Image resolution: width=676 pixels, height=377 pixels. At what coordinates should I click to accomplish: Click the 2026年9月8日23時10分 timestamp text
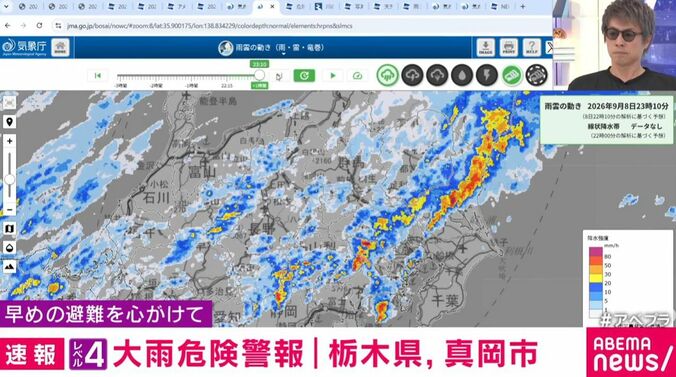[x=628, y=106]
